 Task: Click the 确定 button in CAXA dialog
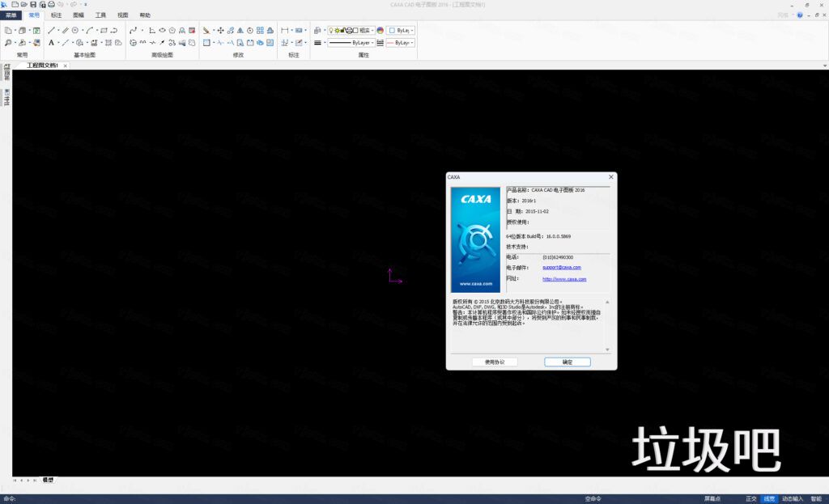click(x=567, y=362)
